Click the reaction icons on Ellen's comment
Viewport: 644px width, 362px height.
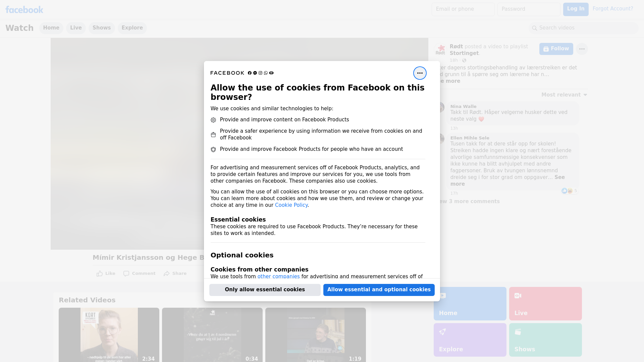click(567, 191)
